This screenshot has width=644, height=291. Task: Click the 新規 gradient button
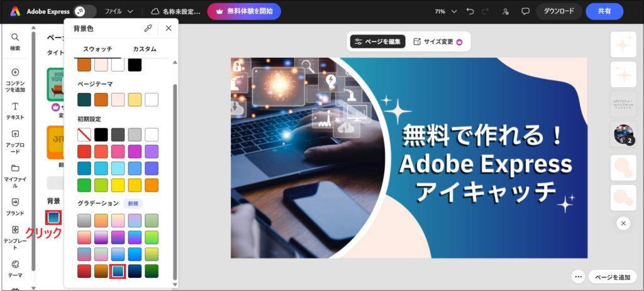click(x=133, y=204)
